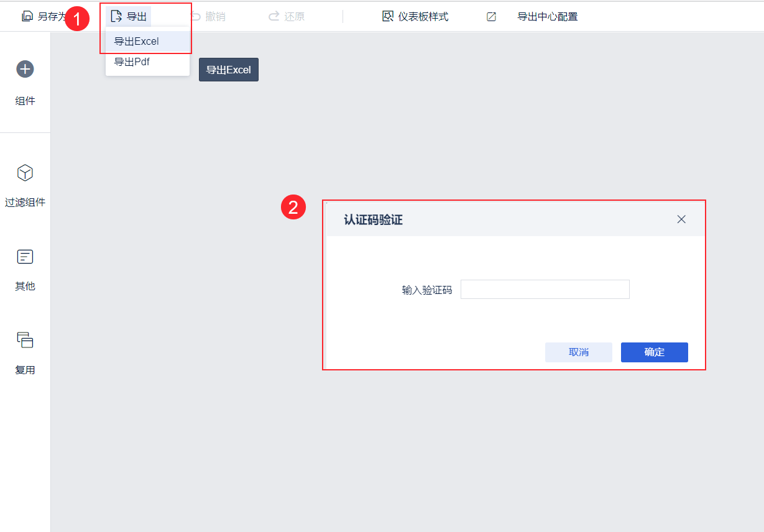Choose 导出Excel from the export menu
The height and width of the screenshot is (532, 764).
click(x=147, y=42)
